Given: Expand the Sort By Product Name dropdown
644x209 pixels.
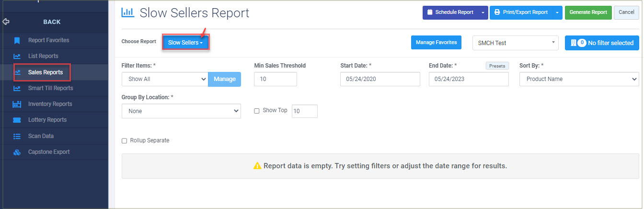Looking at the screenshot, I should point(579,79).
